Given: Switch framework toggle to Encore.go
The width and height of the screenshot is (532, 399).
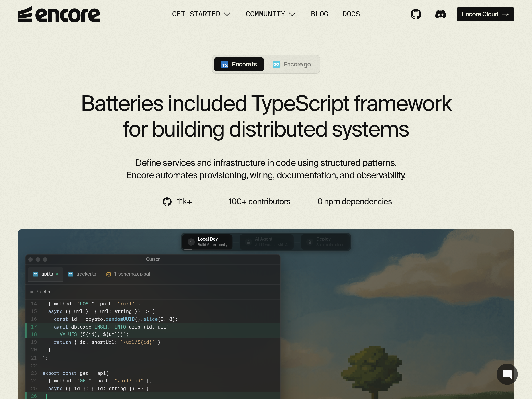Looking at the screenshot, I should [x=292, y=64].
